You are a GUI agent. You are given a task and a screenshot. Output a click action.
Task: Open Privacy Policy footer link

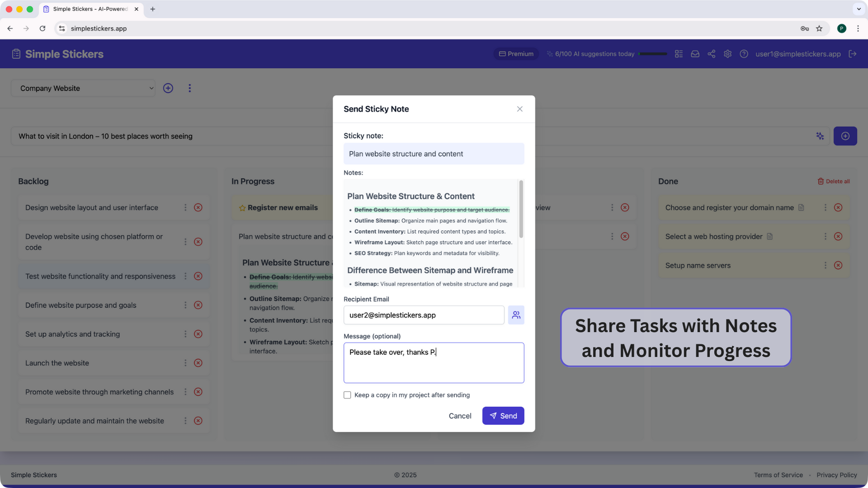pyautogui.click(x=836, y=475)
